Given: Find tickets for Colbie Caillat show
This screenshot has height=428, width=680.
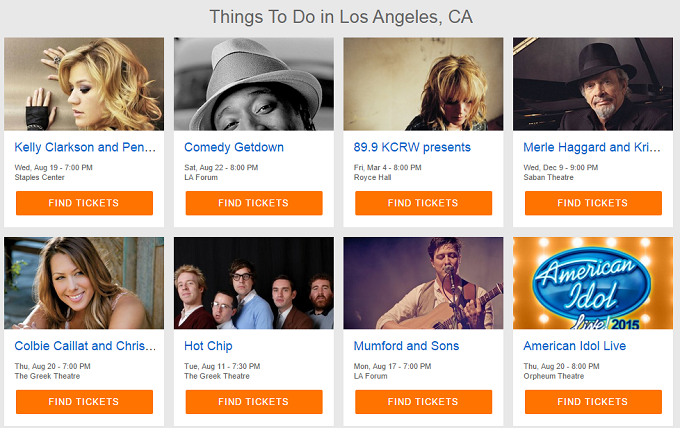Looking at the screenshot, I should (x=84, y=402).
